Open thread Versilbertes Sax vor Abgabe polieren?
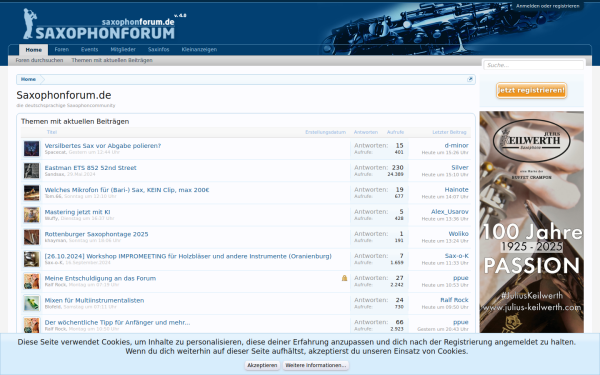The width and height of the screenshot is (600, 375). (x=103, y=145)
